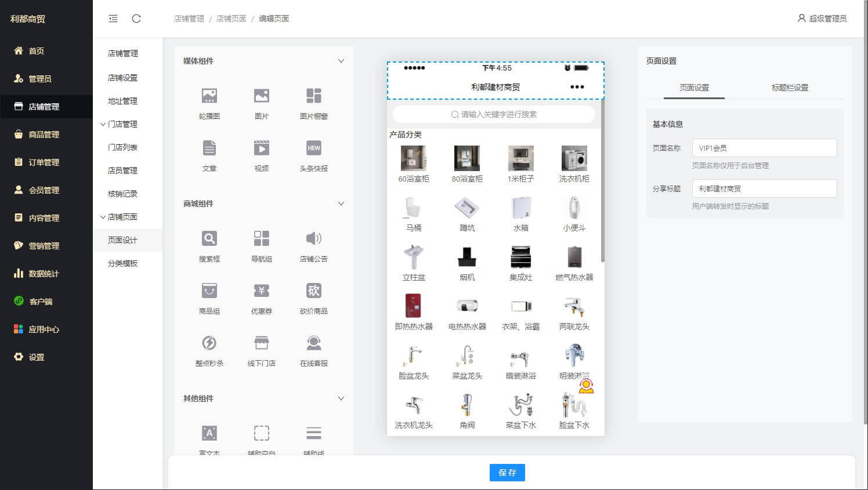Viewport: 868px width, 490px height.
Task: Go to 分类模板 submenu item
Action: [x=128, y=263]
